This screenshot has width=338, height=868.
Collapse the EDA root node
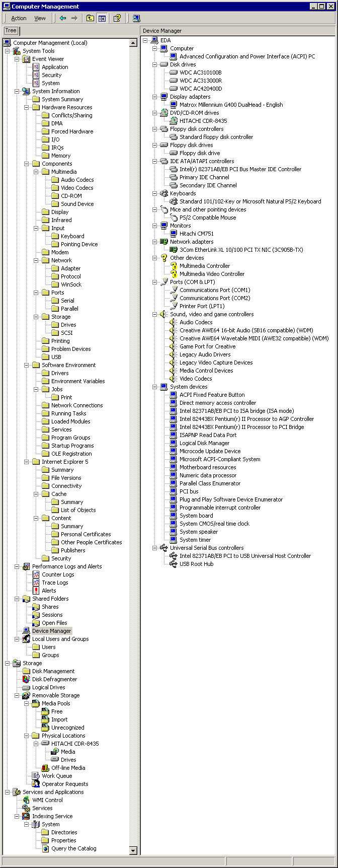[145, 40]
